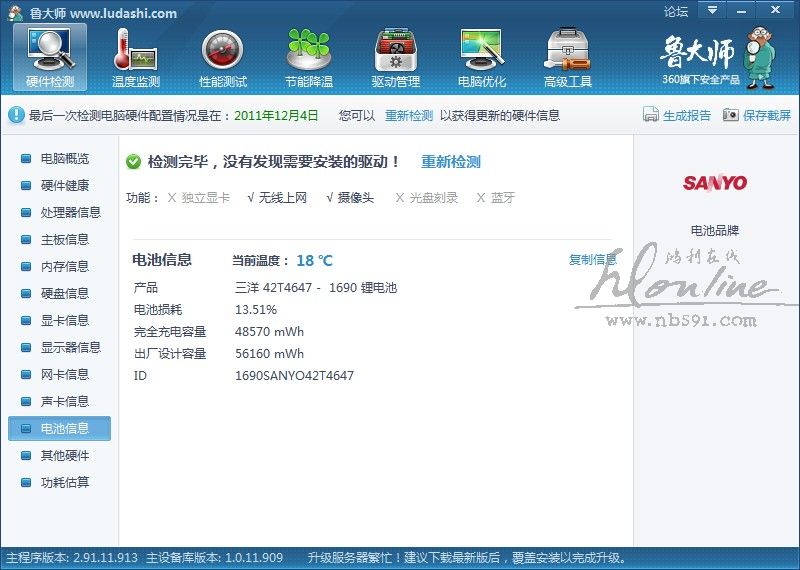Image resolution: width=800 pixels, height=570 pixels.
Task: Click 复制信息 to copy battery info
Action: pyautogui.click(x=592, y=260)
